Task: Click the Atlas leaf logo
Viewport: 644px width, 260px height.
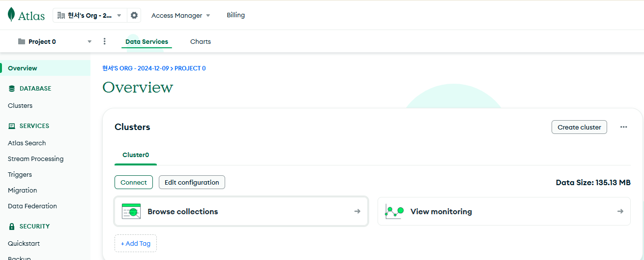Action: pyautogui.click(x=11, y=15)
